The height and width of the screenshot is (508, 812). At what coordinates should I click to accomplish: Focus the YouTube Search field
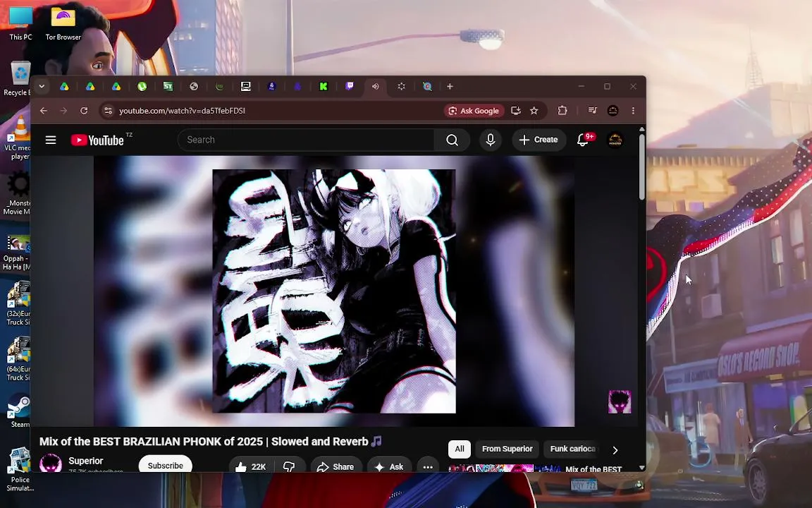click(307, 140)
